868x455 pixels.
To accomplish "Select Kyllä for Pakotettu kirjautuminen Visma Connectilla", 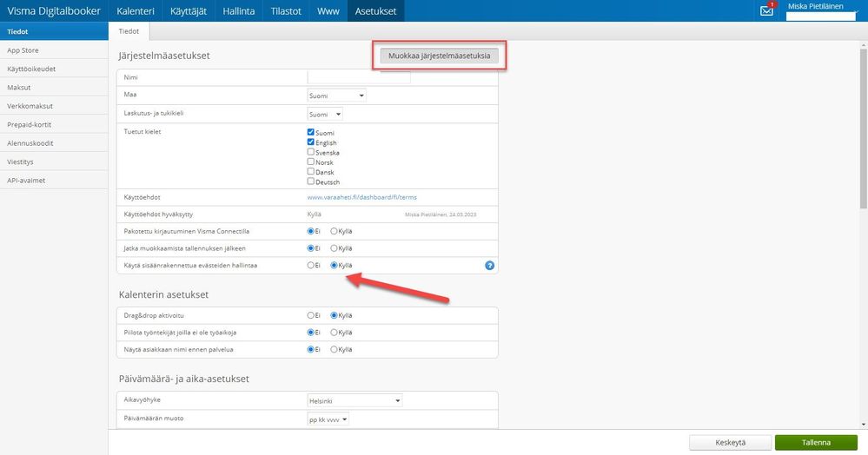I will pos(335,231).
